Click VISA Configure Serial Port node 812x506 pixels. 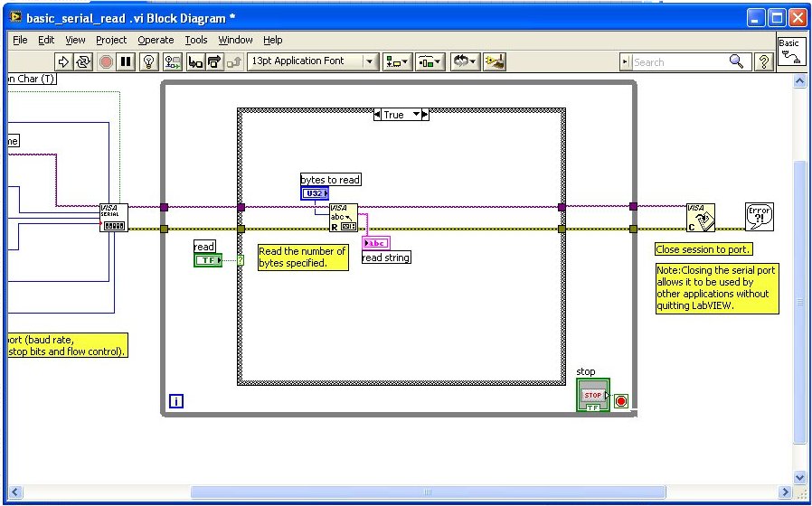click(x=114, y=217)
